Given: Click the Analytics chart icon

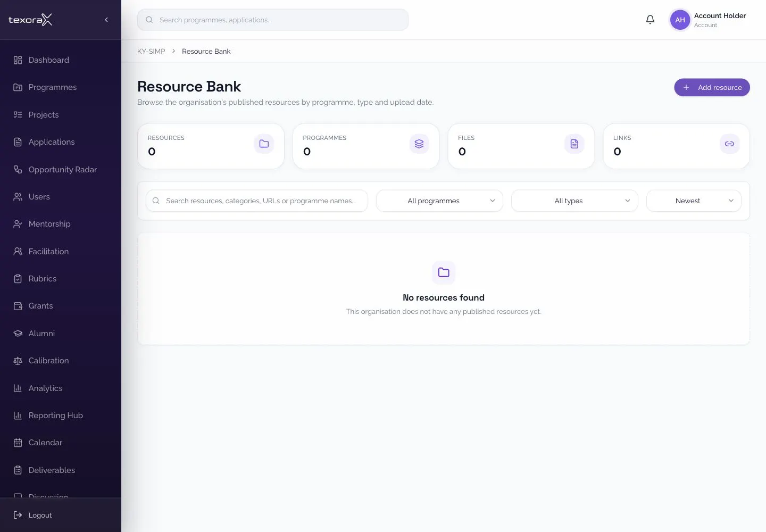Looking at the screenshot, I should click(x=18, y=388).
